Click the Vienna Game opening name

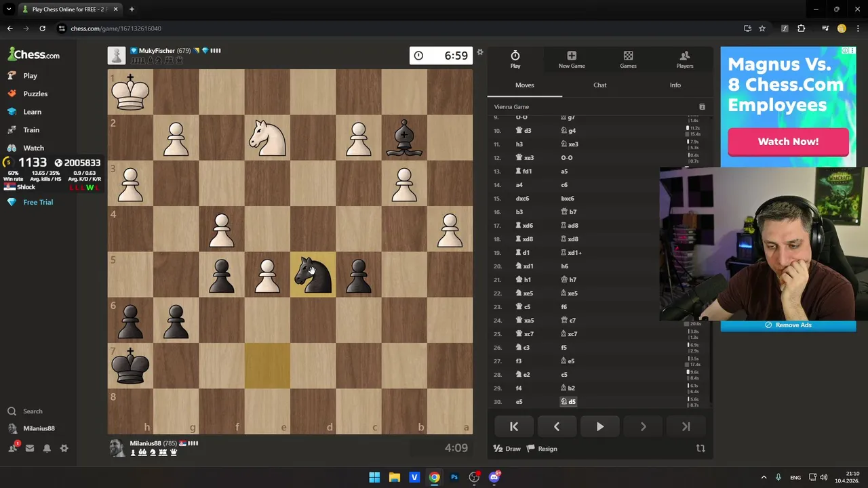coord(511,107)
